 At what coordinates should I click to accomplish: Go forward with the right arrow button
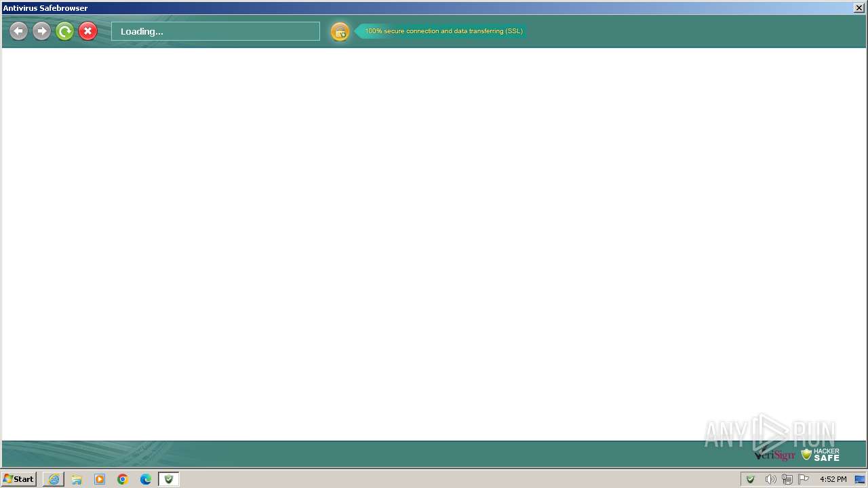(42, 31)
